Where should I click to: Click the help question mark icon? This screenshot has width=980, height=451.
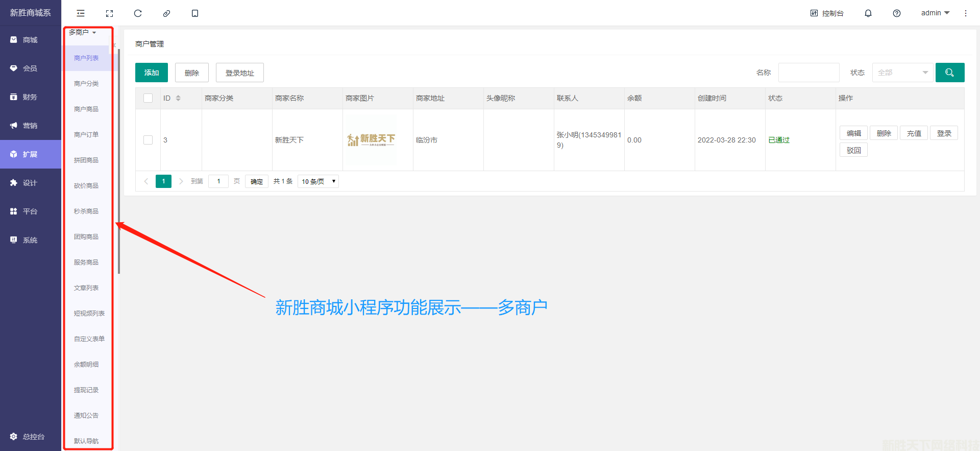(x=896, y=13)
